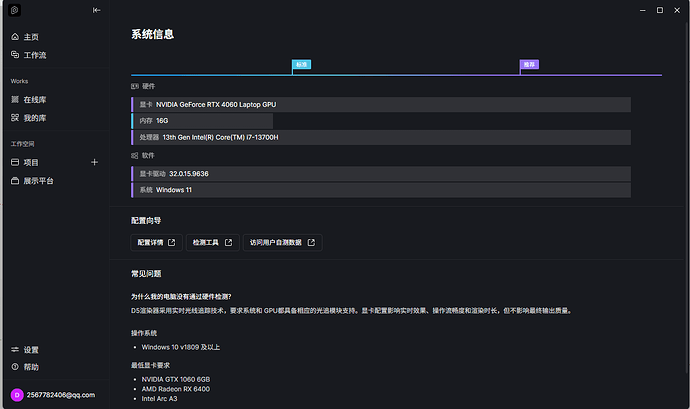Click the Works section label
This screenshot has width=690, height=409.
[x=19, y=81]
